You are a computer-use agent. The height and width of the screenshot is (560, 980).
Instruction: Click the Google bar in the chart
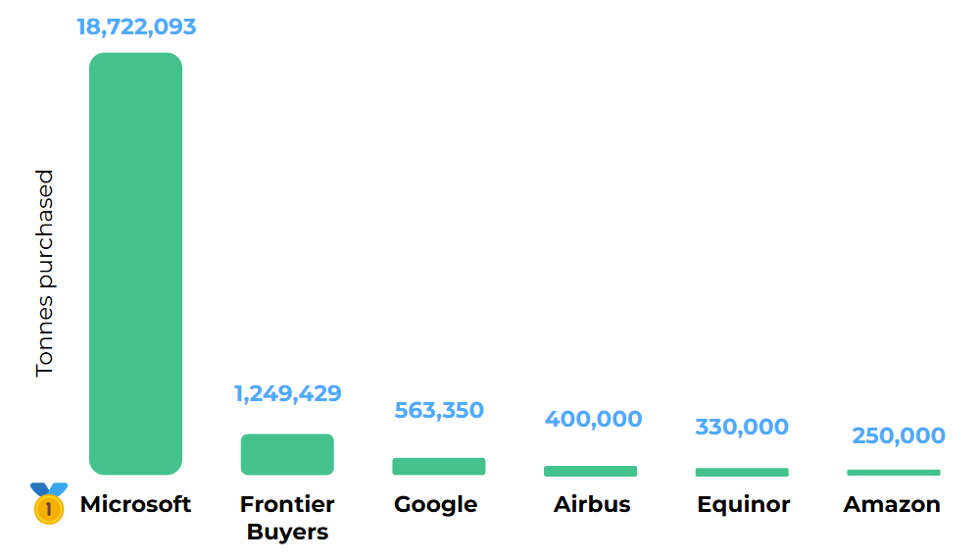point(438,466)
